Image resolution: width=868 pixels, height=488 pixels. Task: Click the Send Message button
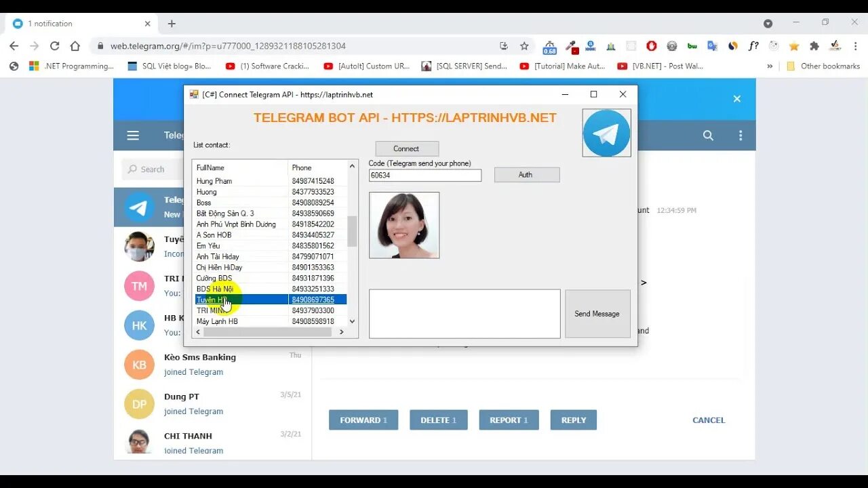597,314
